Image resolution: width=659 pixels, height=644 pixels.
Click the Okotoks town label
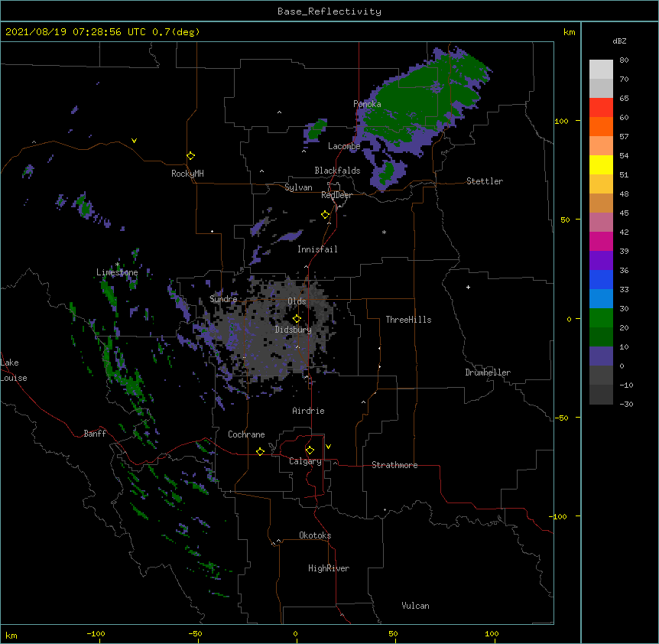(315, 535)
